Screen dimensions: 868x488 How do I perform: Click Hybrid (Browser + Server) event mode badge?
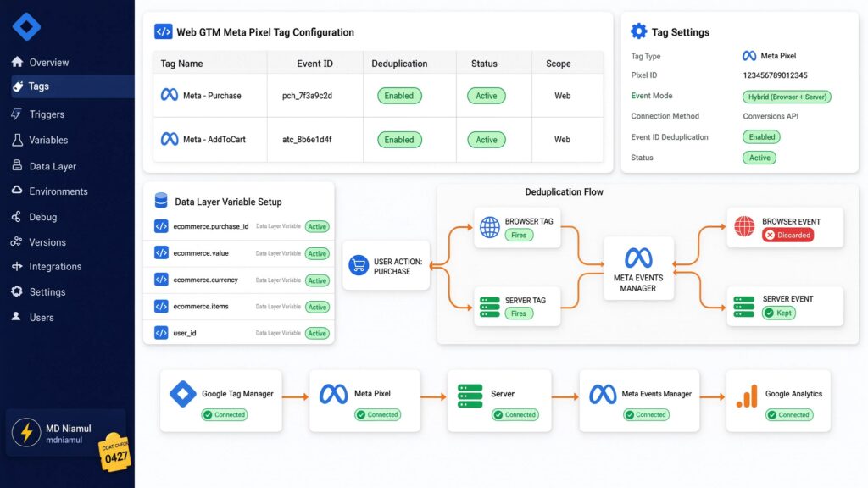pyautogui.click(x=787, y=97)
